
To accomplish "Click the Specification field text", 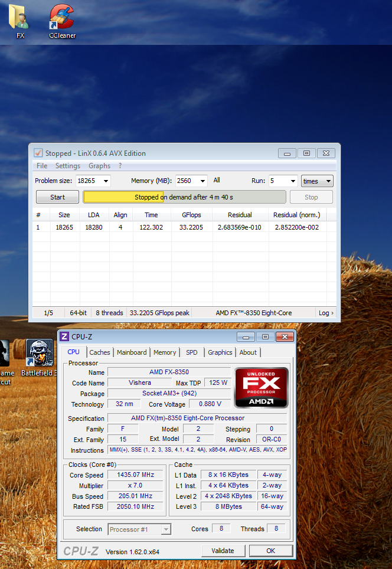I will point(198,418).
